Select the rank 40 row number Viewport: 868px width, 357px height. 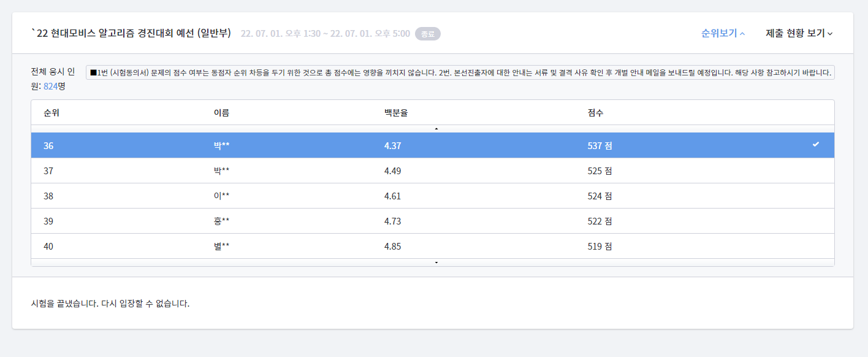tap(48, 247)
